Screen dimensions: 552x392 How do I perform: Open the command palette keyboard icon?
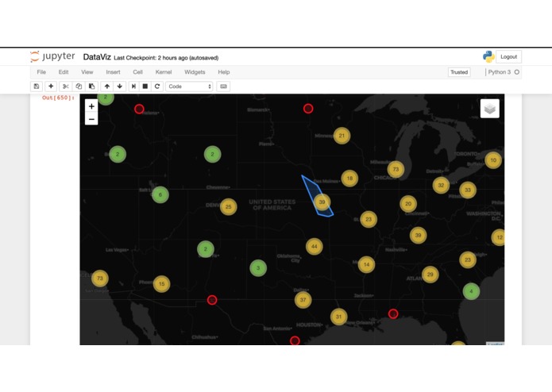(x=223, y=86)
